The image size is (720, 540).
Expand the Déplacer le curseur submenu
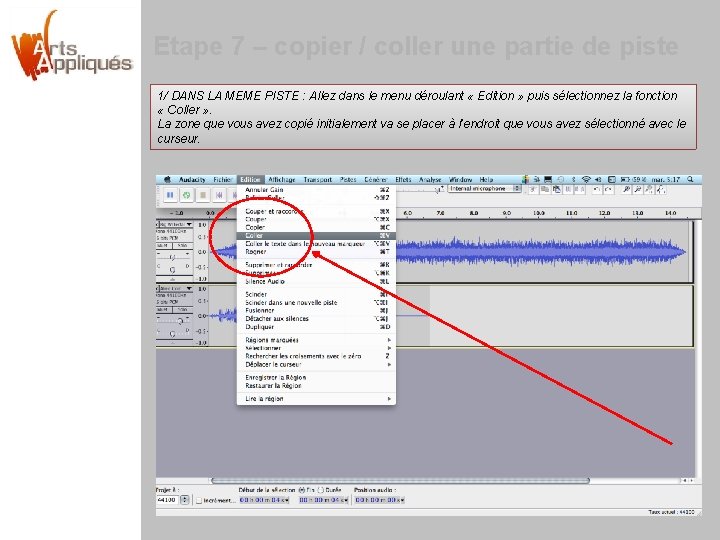316,365
